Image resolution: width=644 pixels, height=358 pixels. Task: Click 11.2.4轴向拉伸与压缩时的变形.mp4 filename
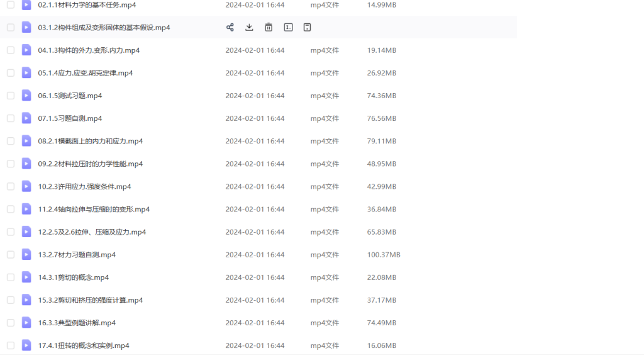pos(94,210)
